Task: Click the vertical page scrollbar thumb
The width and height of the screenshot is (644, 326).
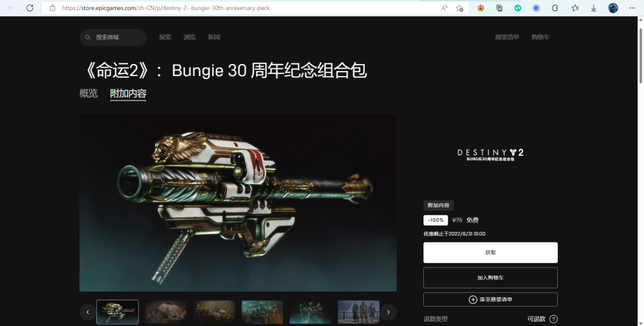Action: (x=641, y=55)
